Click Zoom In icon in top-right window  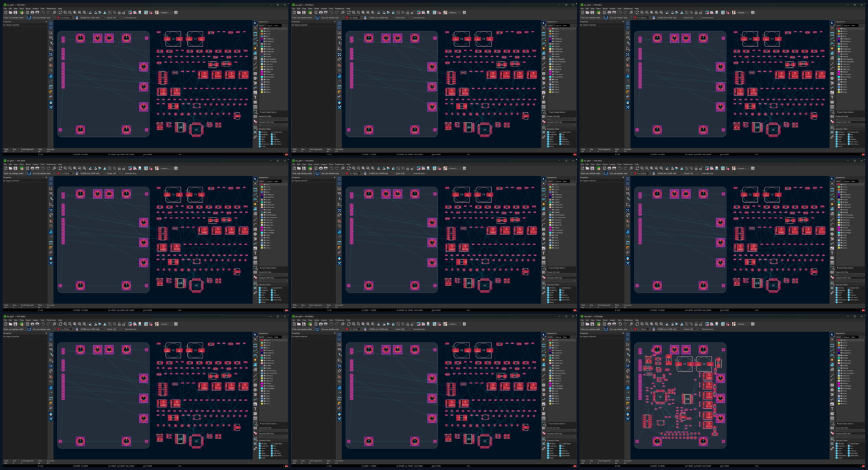click(642, 13)
